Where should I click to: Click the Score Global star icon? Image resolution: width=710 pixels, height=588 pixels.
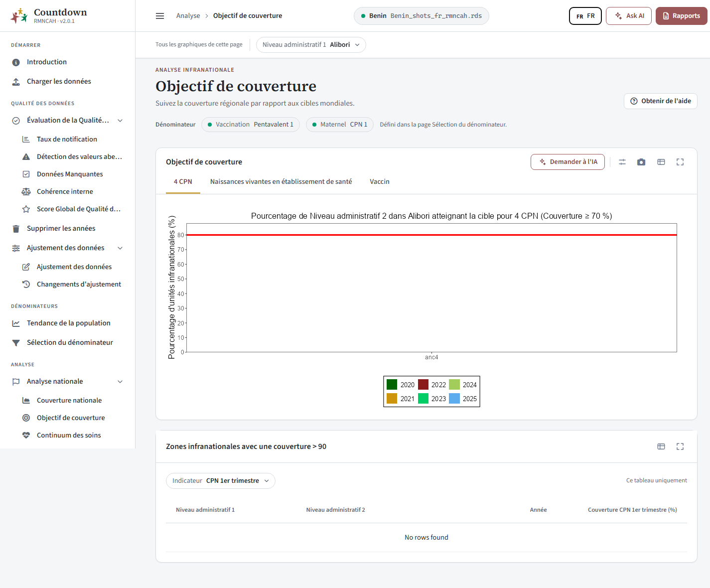click(x=26, y=209)
